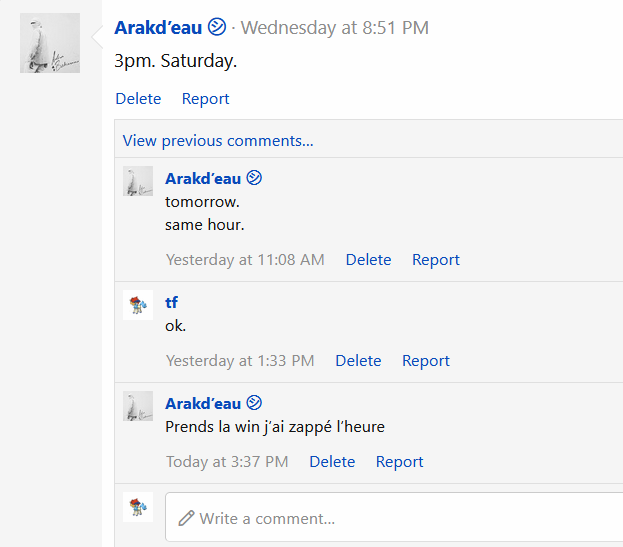Screen dimensions: 623x547
Task: Click into the Write a comment field
Action: 394,517
